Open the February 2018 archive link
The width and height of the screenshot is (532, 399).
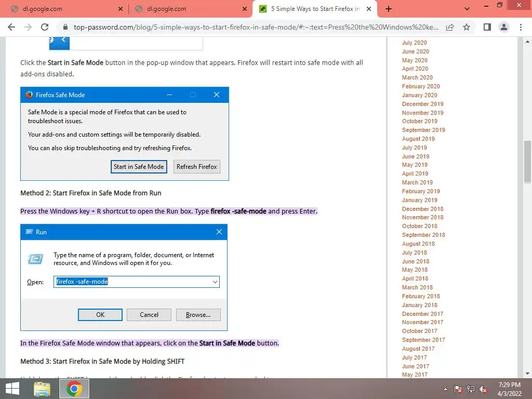pyautogui.click(x=421, y=296)
